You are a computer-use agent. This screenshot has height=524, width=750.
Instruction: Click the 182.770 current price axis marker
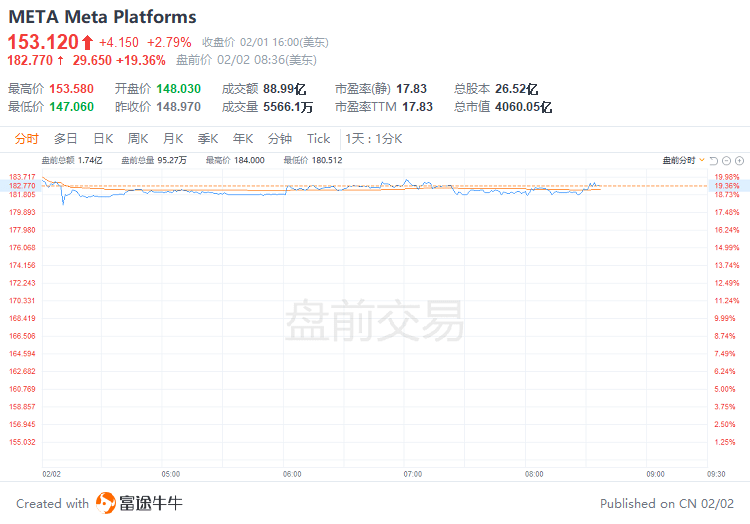pos(22,185)
